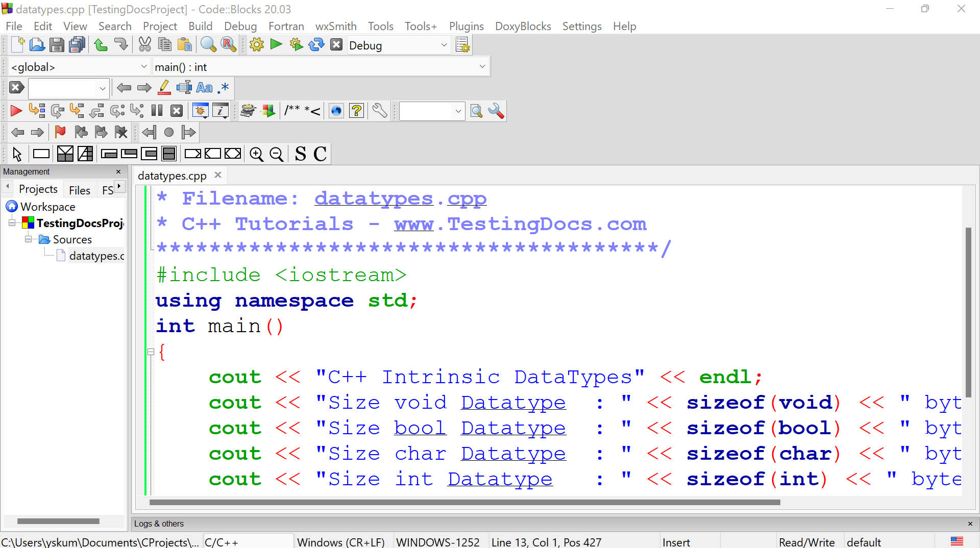Open the Debug build target dropdown
980x548 pixels.
(443, 45)
